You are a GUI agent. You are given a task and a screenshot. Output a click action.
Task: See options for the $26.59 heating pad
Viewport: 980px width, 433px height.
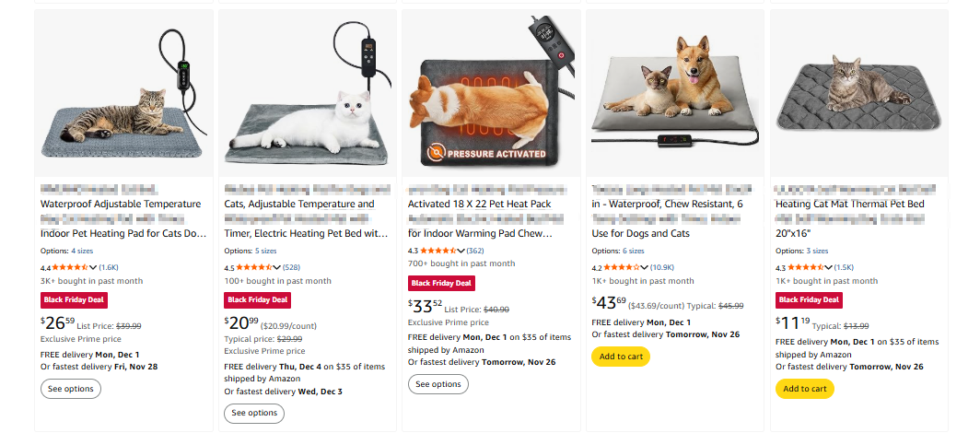click(71, 389)
